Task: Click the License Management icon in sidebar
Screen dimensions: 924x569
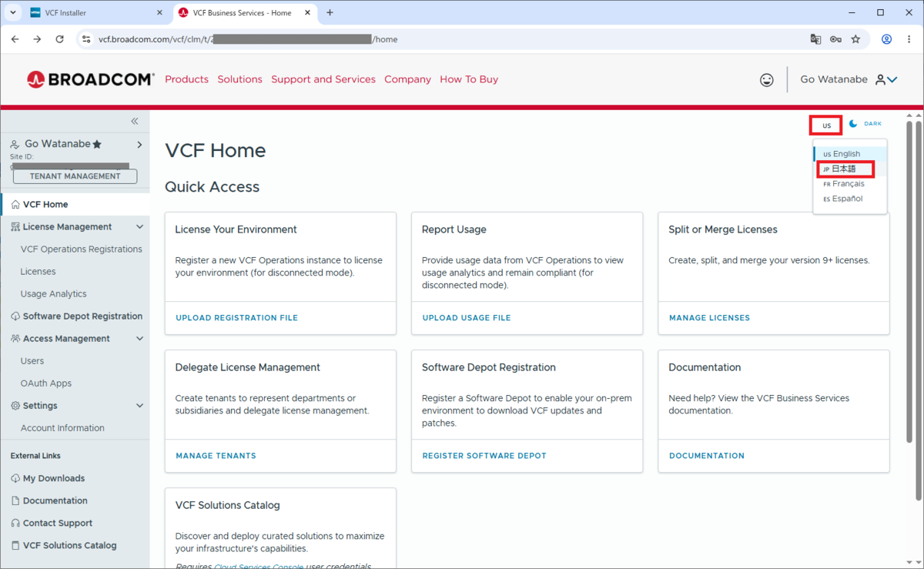Action: coord(15,227)
